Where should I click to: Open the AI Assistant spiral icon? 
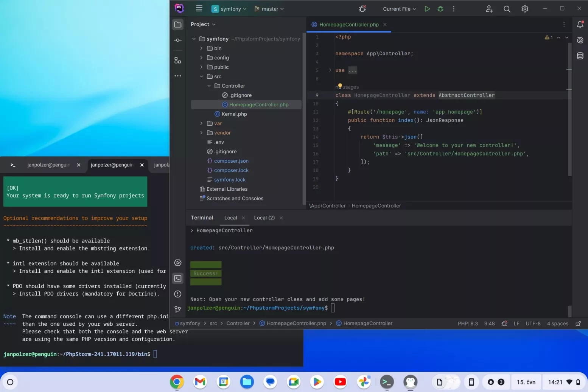(x=580, y=40)
